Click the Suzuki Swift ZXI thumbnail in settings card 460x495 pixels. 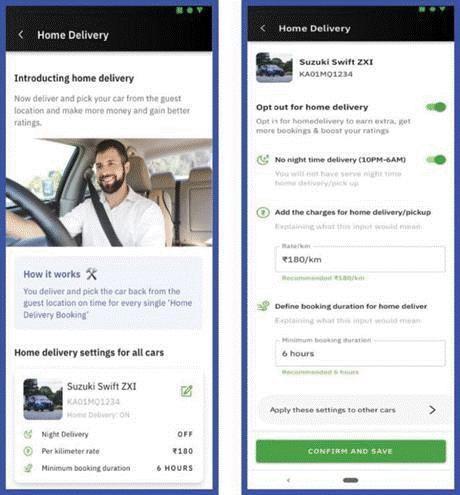[x=43, y=399]
